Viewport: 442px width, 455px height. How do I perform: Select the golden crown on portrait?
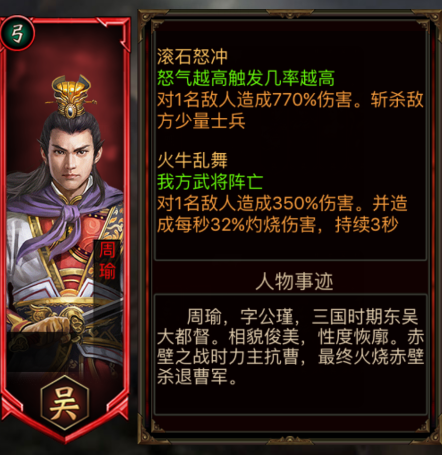tap(71, 97)
